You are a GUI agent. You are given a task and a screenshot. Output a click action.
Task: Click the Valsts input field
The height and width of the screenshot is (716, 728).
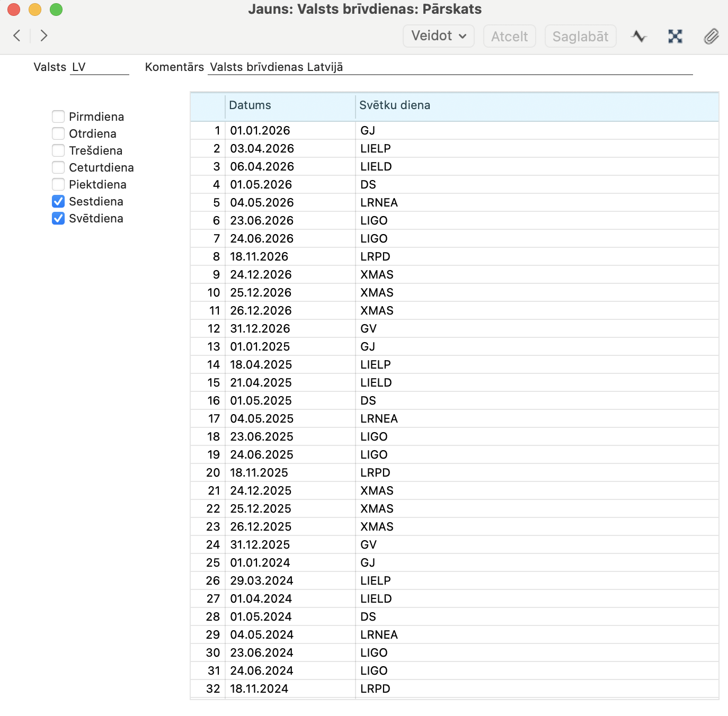point(100,67)
